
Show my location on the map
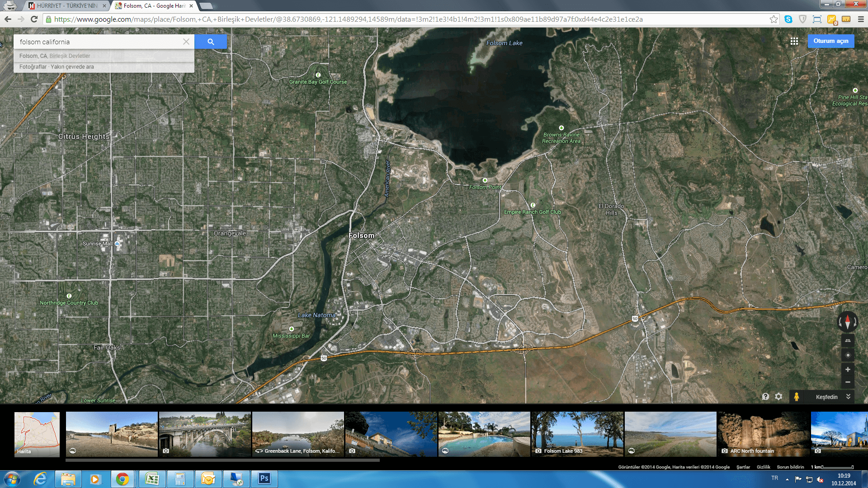coord(848,355)
